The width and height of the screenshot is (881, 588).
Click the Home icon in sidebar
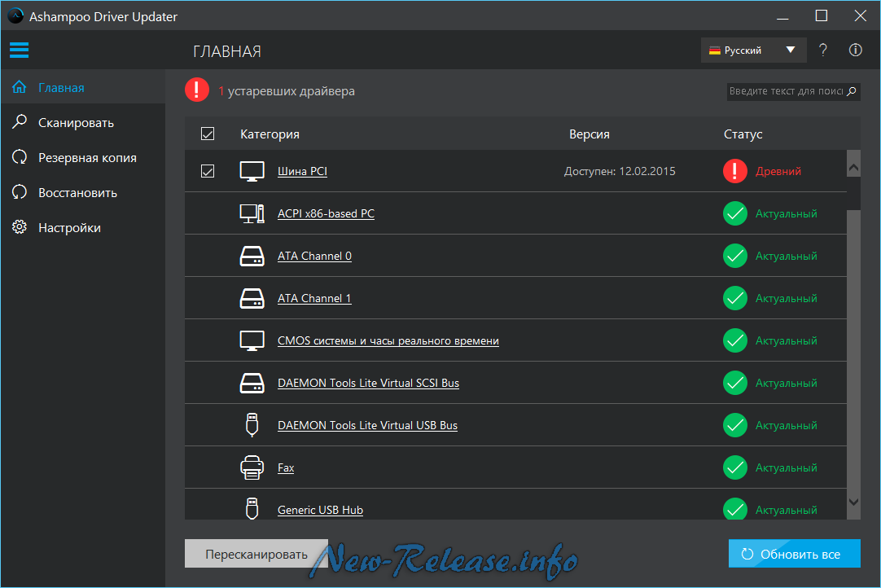(x=19, y=87)
